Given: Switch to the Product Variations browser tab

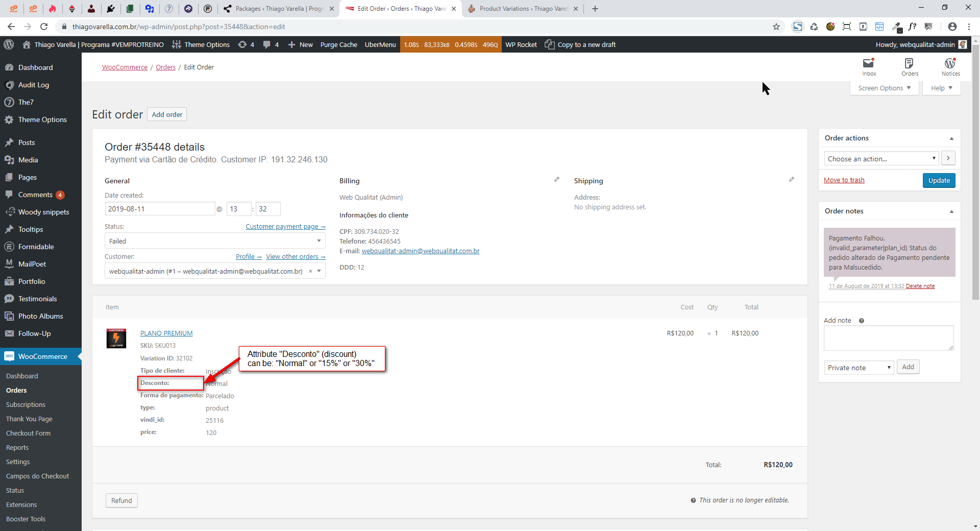Looking at the screenshot, I should [523, 9].
